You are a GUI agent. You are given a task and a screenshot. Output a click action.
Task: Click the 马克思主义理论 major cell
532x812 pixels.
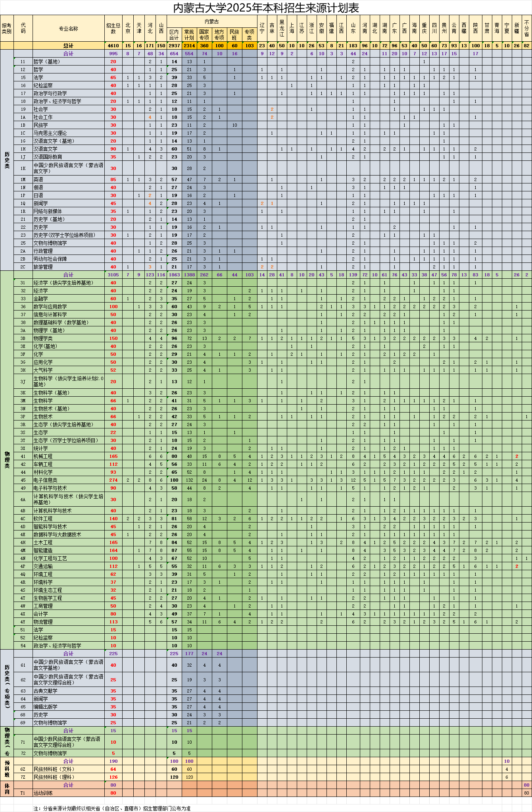point(69,133)
